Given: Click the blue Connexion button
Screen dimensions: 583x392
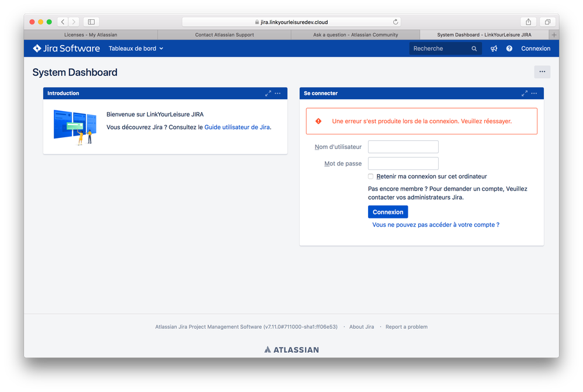Looking at the screenshot, I should [x=388, y=212].
